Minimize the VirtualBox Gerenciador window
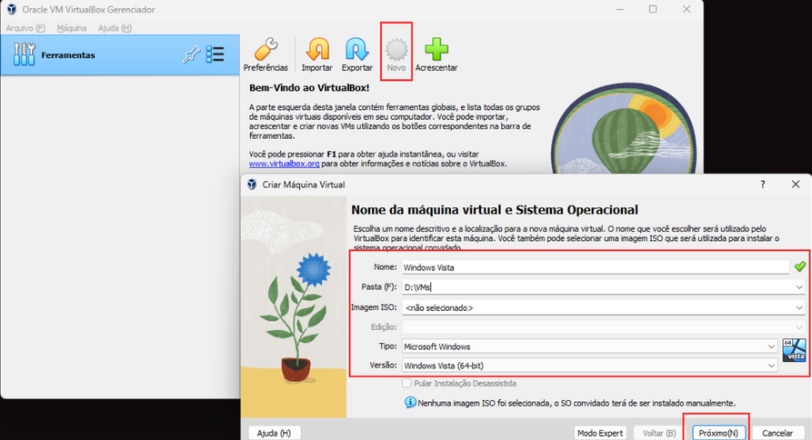The height and width of the screenshot is (440, 812). pyautogui.click(x=620, y=9)
